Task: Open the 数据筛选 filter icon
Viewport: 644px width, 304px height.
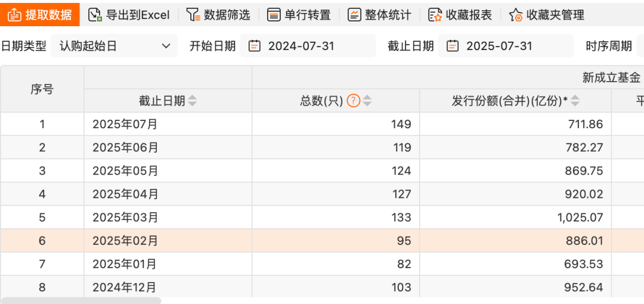Action: [x=193, y=15]
